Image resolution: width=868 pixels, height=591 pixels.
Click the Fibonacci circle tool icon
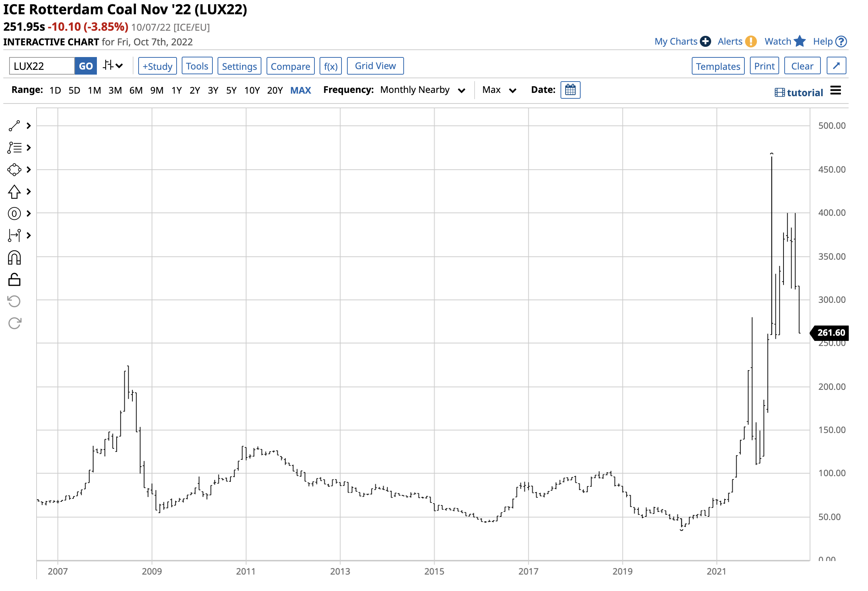click(x=14, y=214)
